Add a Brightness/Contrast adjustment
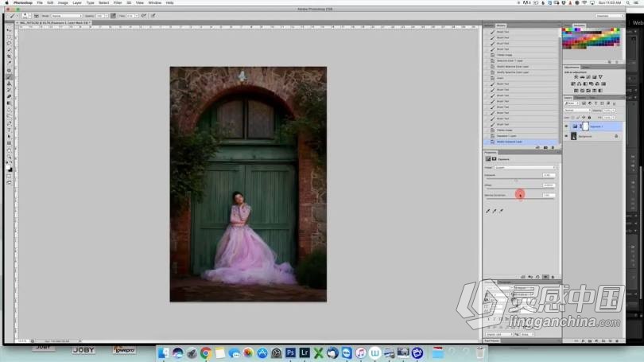 click(x=576, y=77)
